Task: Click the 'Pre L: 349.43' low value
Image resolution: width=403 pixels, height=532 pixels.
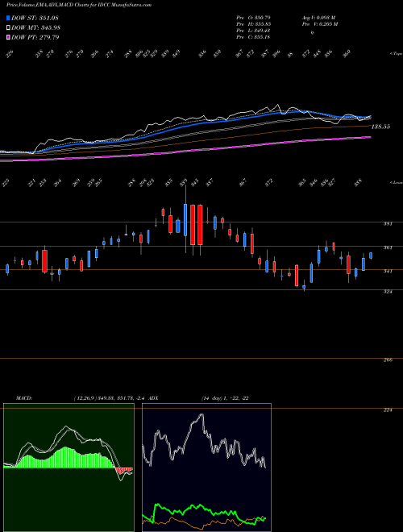Action: click(253, 31)
